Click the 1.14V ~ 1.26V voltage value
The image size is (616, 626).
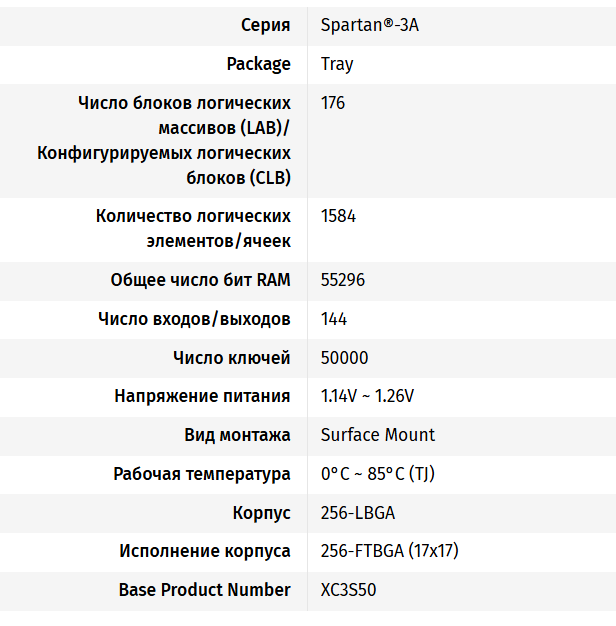[x=367, y=396]
